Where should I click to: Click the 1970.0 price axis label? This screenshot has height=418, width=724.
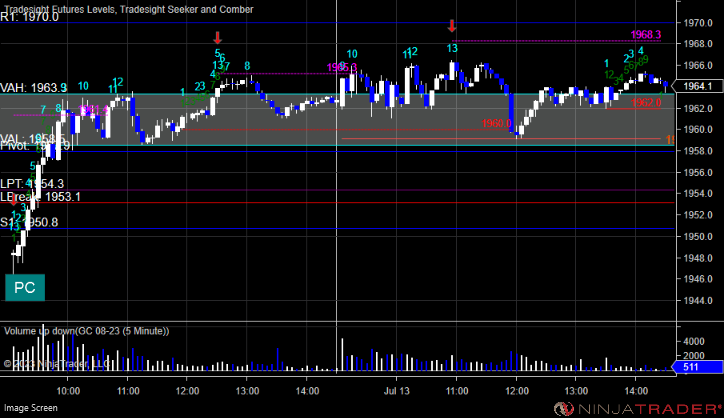pos(700,23)
